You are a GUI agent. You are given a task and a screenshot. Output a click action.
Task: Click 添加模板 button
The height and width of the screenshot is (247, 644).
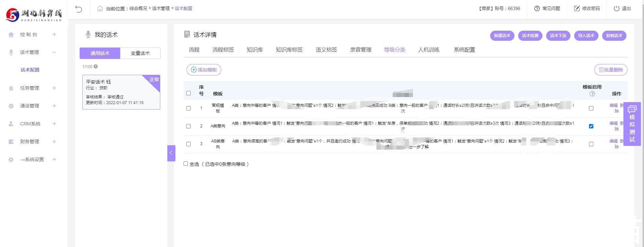[204, 70]
